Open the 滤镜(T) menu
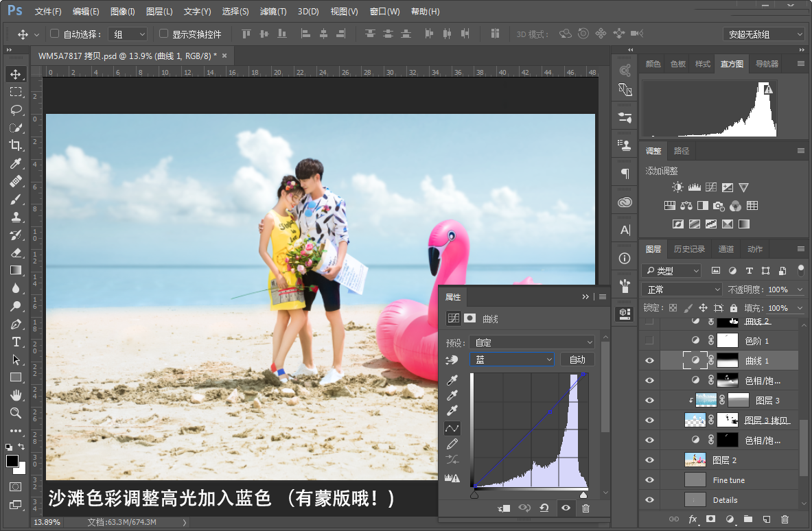812x531 pixels. pos(273,12)
